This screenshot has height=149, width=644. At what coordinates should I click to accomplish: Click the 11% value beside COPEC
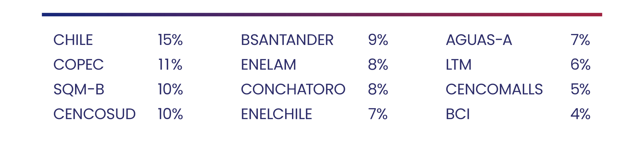click(x=170, y=65)
